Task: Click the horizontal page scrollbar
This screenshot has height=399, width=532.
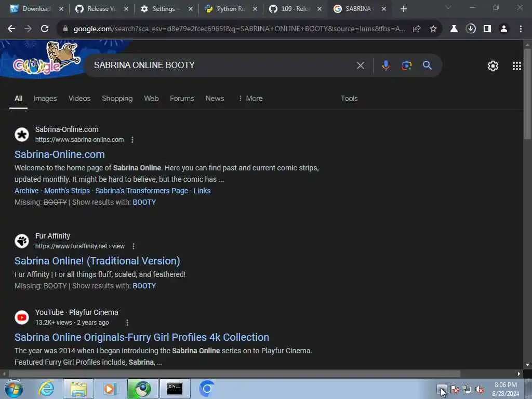Action: point(234,374)
